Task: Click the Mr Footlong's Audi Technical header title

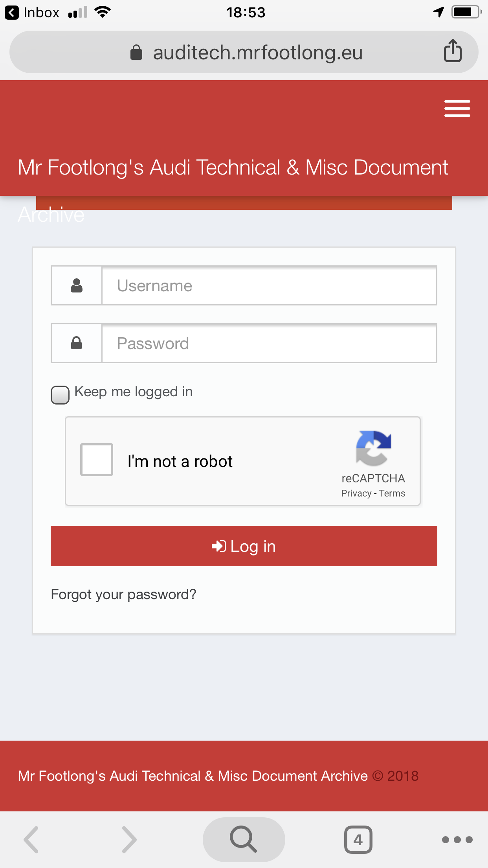Action: tap(233, 167)
